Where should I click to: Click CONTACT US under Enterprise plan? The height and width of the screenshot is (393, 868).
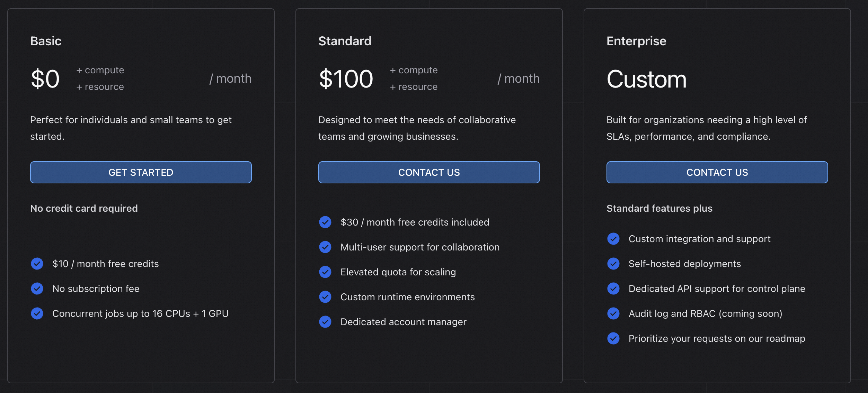pos(717,172)
